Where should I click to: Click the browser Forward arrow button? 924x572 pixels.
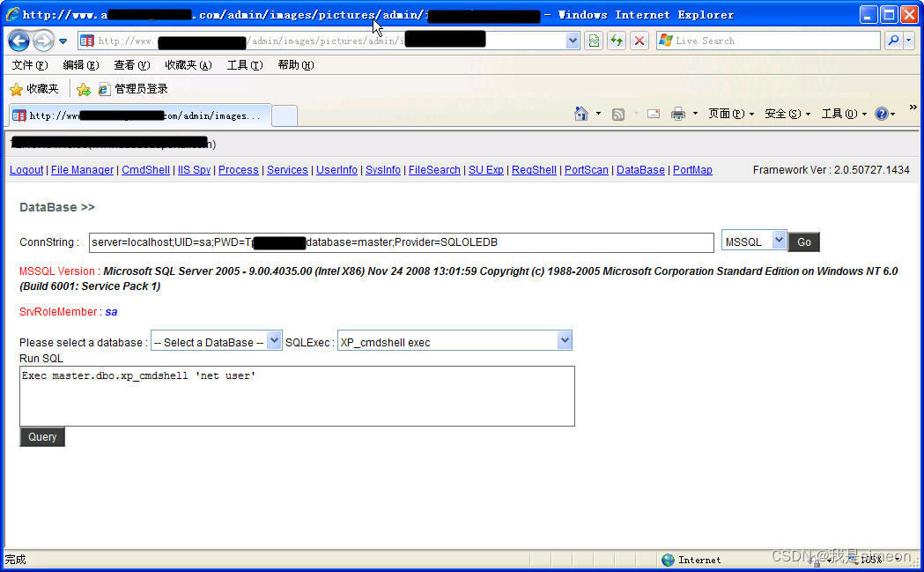[43, 41]
